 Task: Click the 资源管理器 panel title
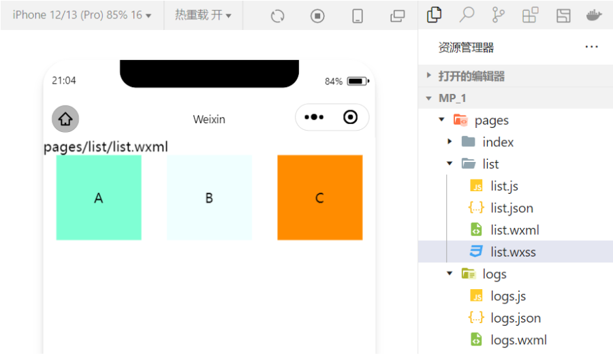466,47
